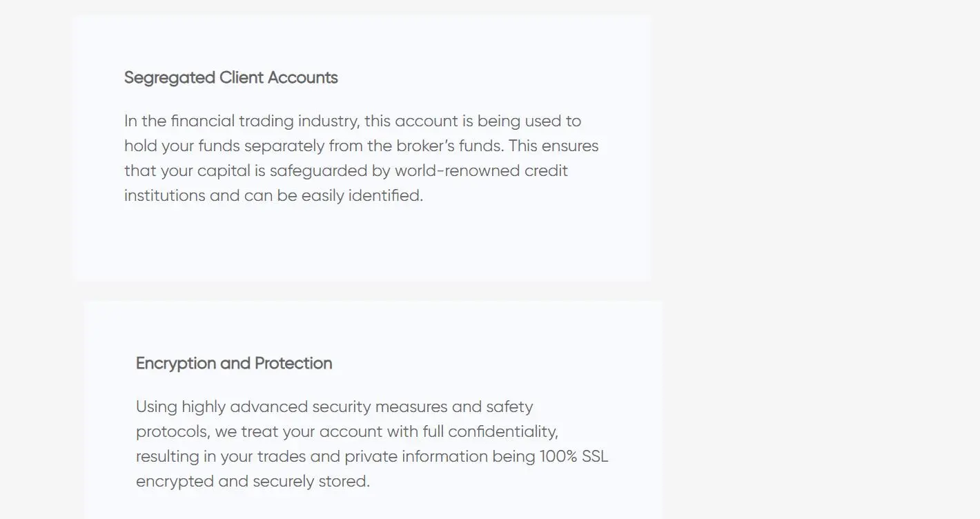The image size is (980, 519).
Task: Click the line starting 'hold your funds separately'
Action: tap(362, 146)
